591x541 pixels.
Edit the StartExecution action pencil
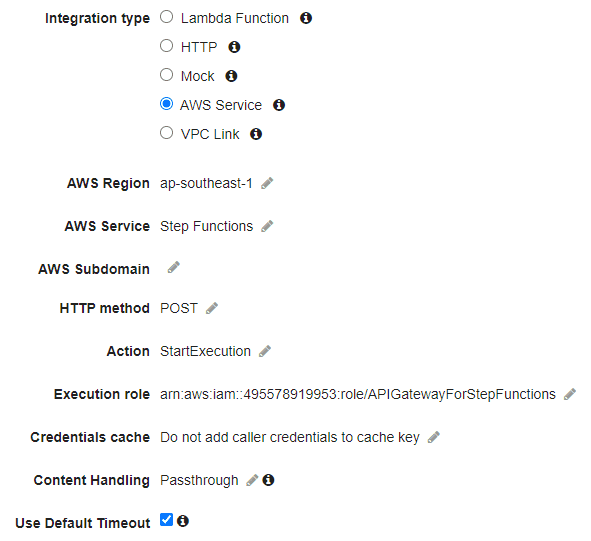tap(265, 351)
